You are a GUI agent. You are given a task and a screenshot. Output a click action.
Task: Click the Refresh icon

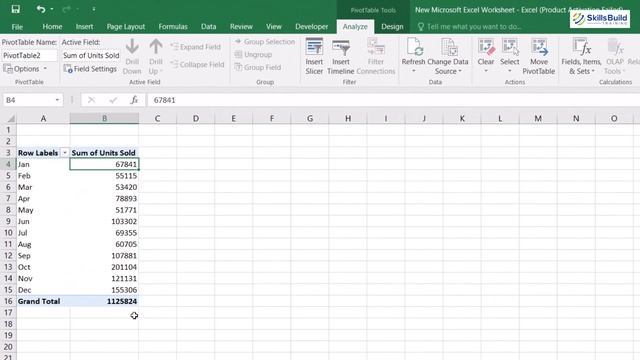coord(414,47)
